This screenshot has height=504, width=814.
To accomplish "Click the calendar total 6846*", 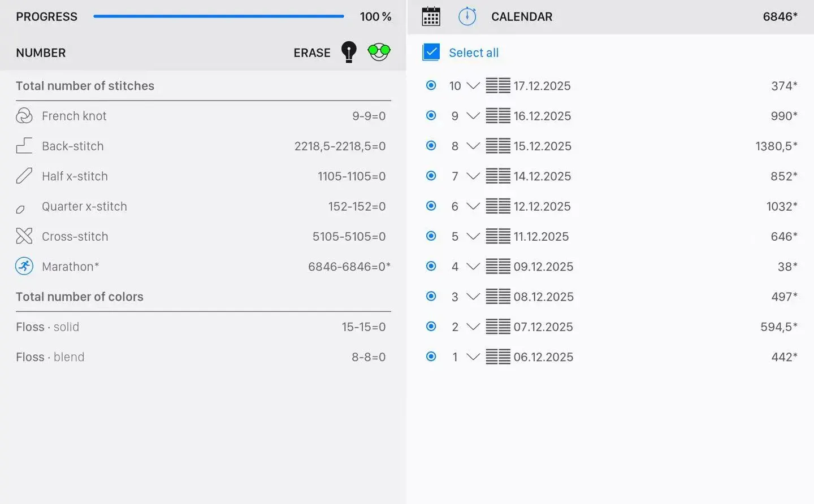I will [x=780, y=17].
